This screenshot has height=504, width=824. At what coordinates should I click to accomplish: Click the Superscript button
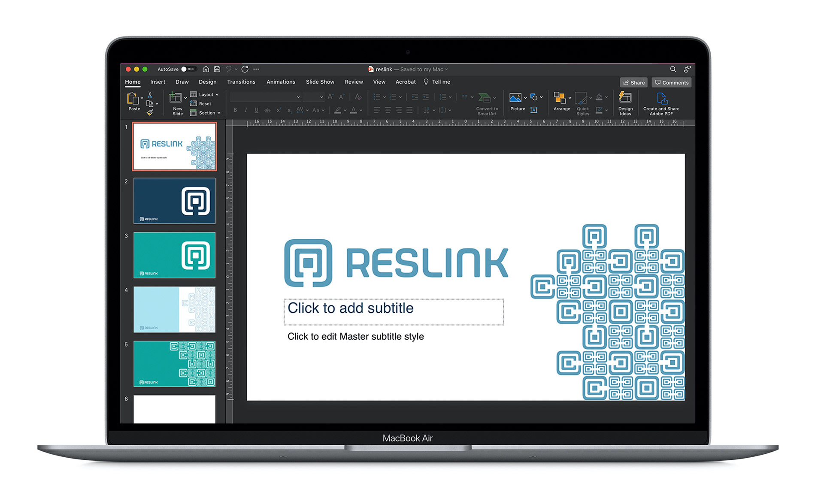tap(279, 110)
